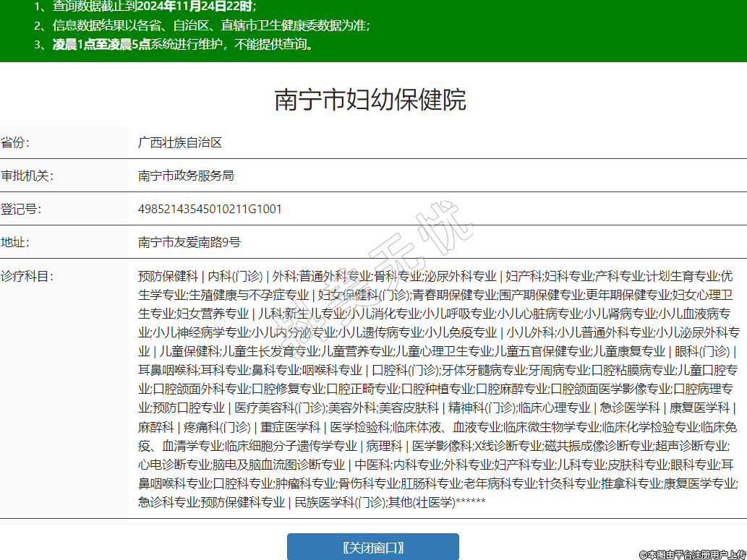Click the 审批机关 field label

pyautogui.click(x=27, y=176)
